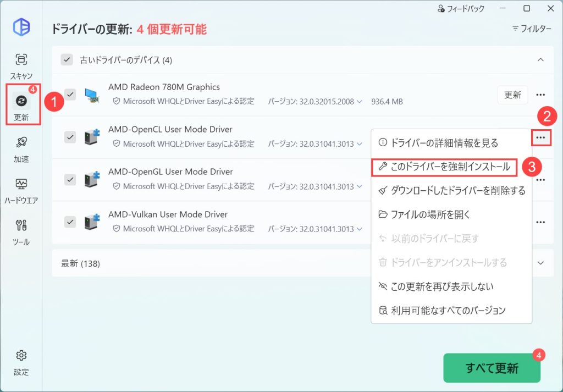This screenshot has width=563, height=392.
Task: Open the ハードウエア (Hardware) sidebar section
Action: coord(21,191)
